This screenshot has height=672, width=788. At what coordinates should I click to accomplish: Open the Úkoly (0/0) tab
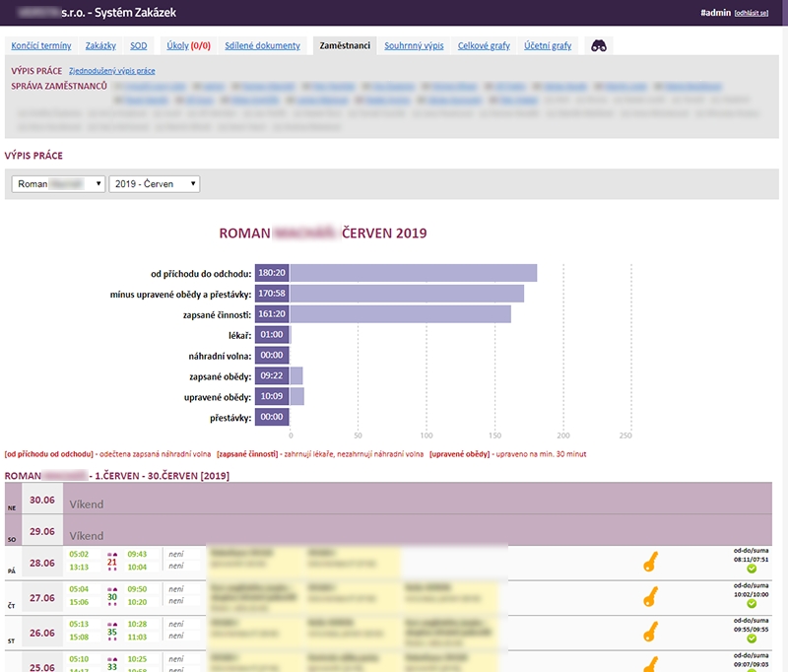(x=188, y=45)
